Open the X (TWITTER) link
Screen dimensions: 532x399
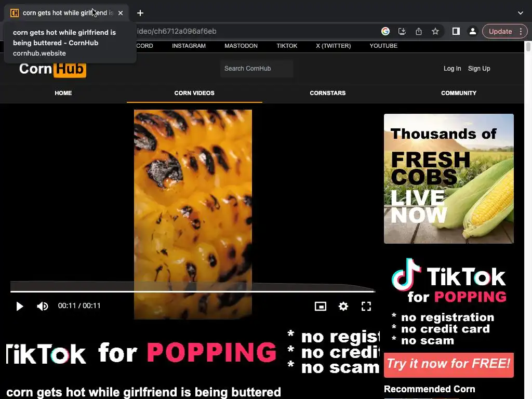coord(333,46)
